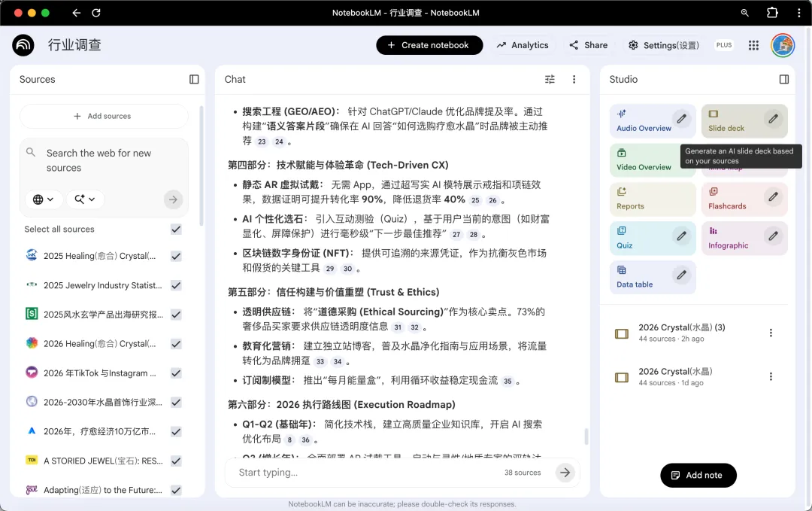
Task: Open the user account avatar
Action: point(783,46)
